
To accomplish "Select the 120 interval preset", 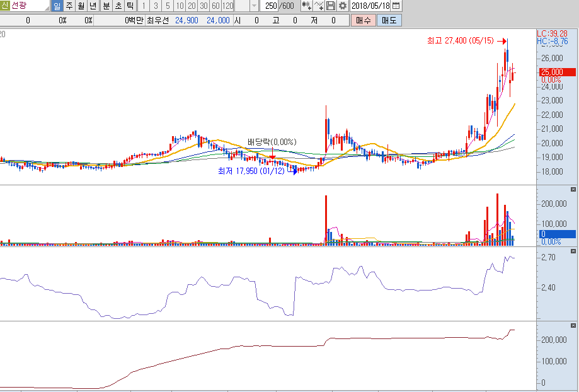I will 228,6.
